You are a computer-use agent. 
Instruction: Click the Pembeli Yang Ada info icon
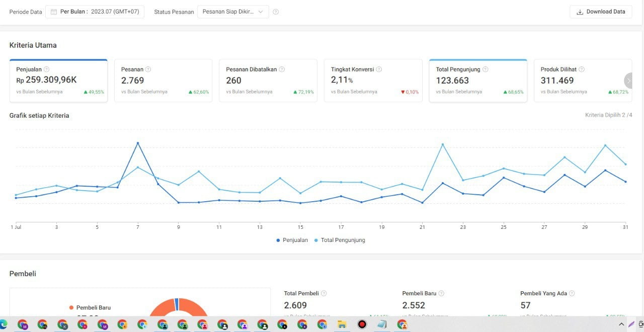572,293
